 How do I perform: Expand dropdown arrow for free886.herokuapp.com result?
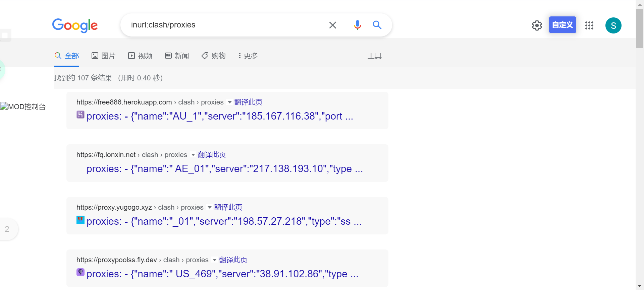pyautogui.click(x=230, y=102)
